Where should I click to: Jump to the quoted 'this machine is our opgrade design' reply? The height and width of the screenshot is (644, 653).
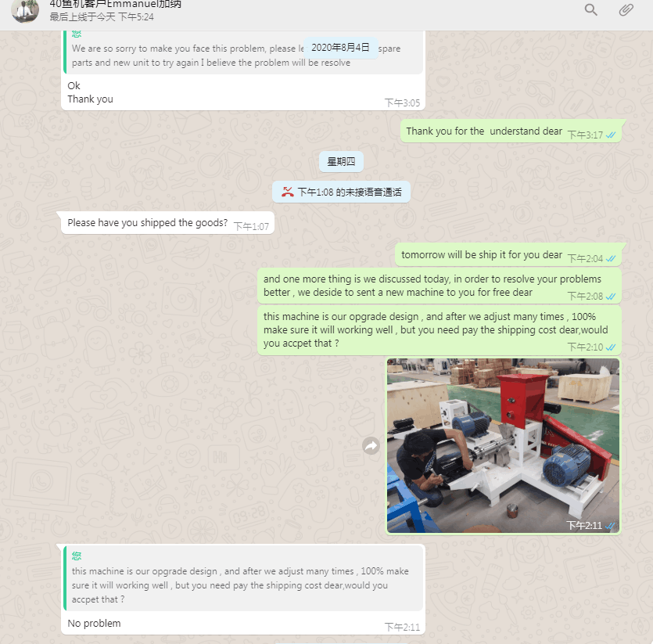[243, 579]
